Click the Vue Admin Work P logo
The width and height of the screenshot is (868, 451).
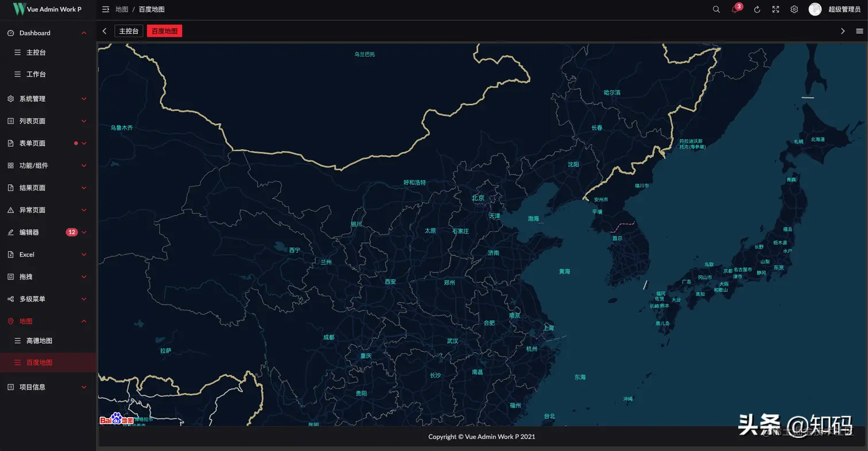click(47, 9)
